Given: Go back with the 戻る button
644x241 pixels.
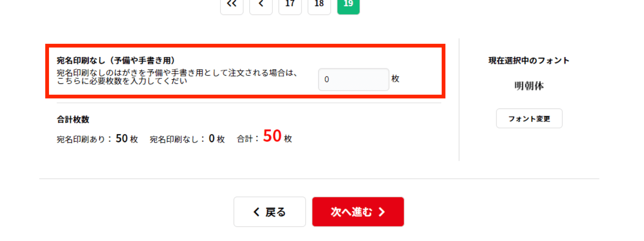Looking at the screenshot, I should 270,212.
